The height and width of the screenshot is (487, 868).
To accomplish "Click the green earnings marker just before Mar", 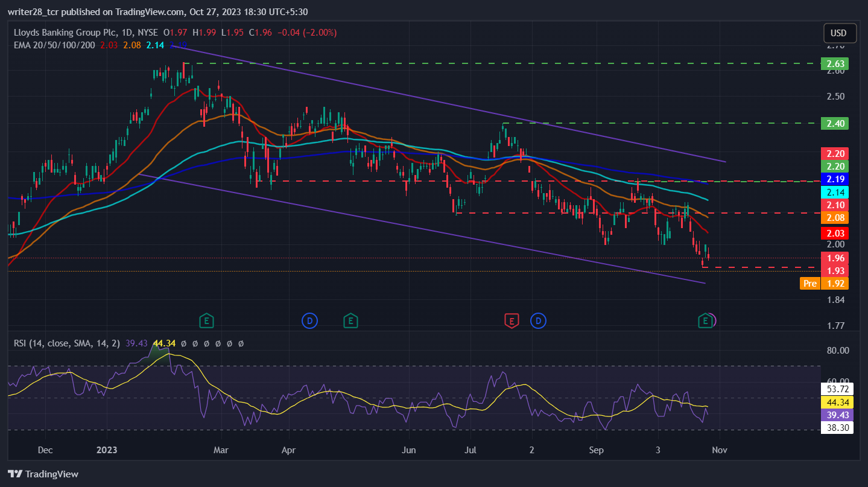I will click(207, 320).
